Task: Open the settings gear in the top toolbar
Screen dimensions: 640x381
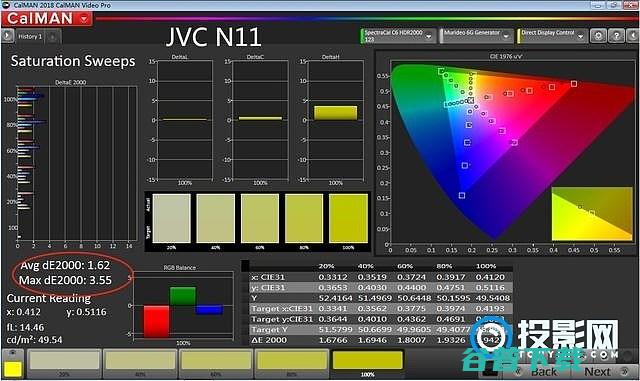Action: (x=598, y=36)
